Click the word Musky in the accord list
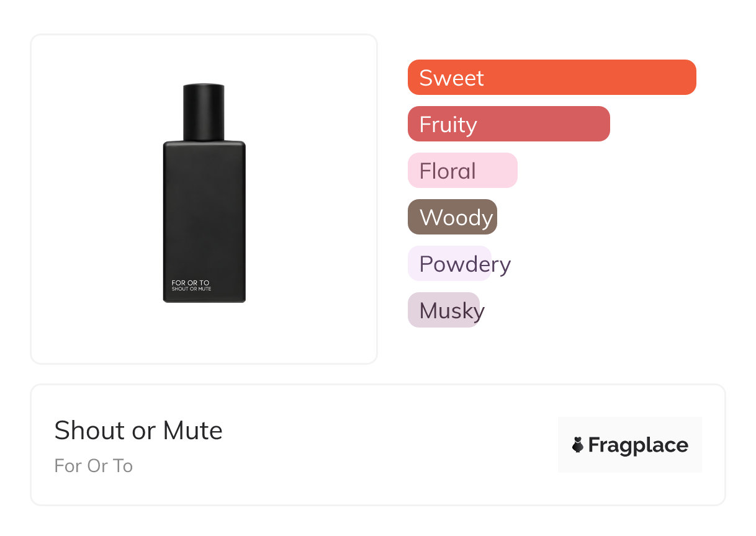 [452, 310]
